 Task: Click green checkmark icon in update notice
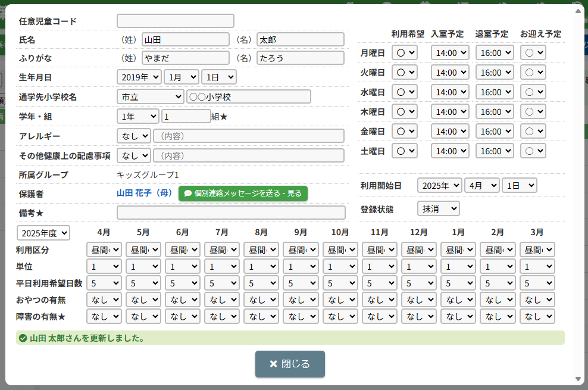[23, 338]
